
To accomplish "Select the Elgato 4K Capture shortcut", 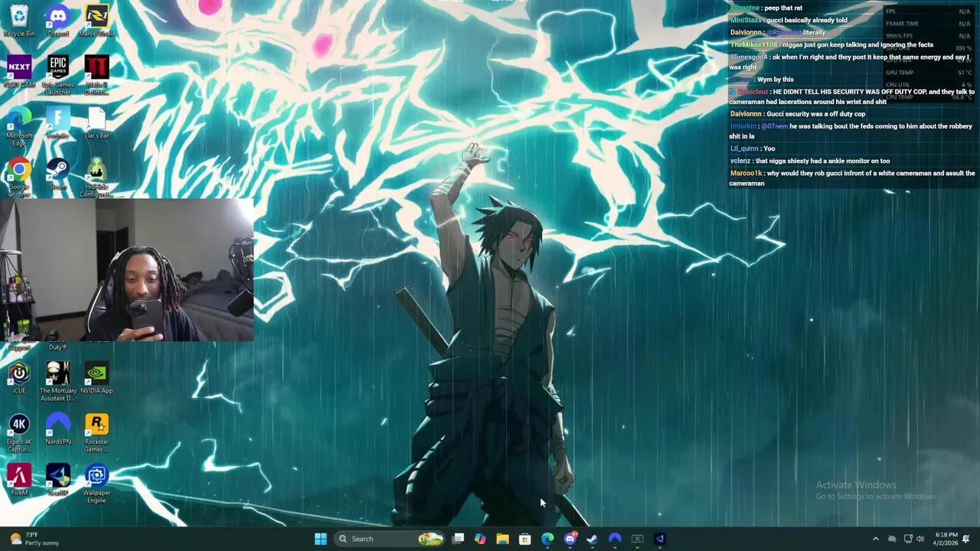I will click(x=19, y=433).
